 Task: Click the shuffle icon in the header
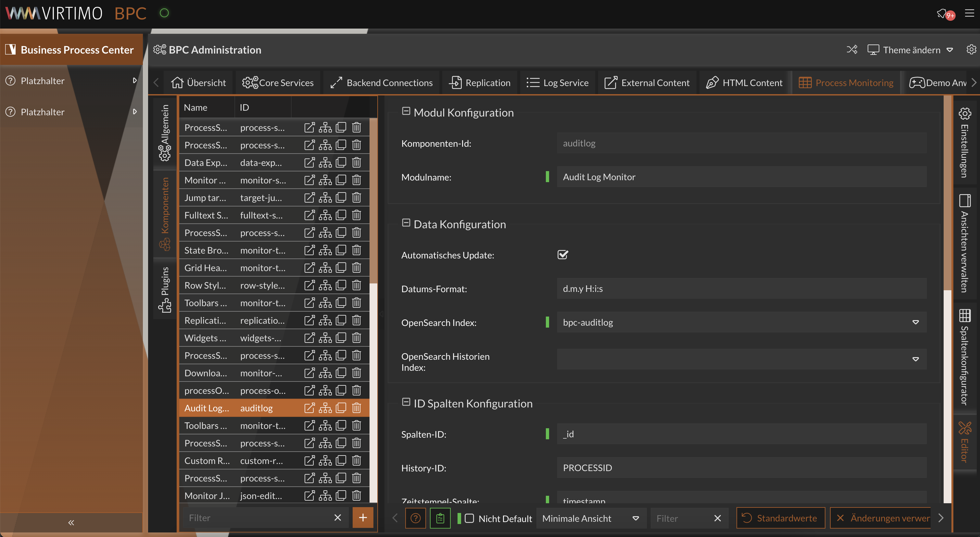(x=852, y=49)
